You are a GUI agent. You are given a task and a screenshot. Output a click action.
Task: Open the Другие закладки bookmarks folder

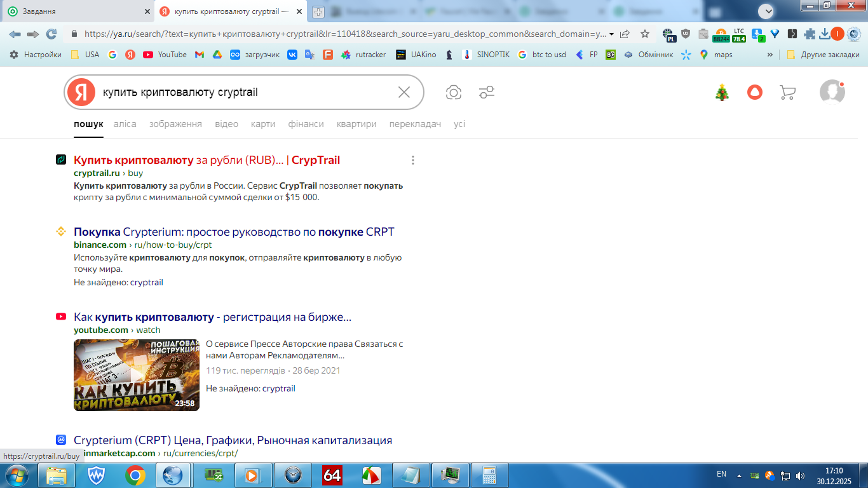pyautogui.click(x=823, y=55)
